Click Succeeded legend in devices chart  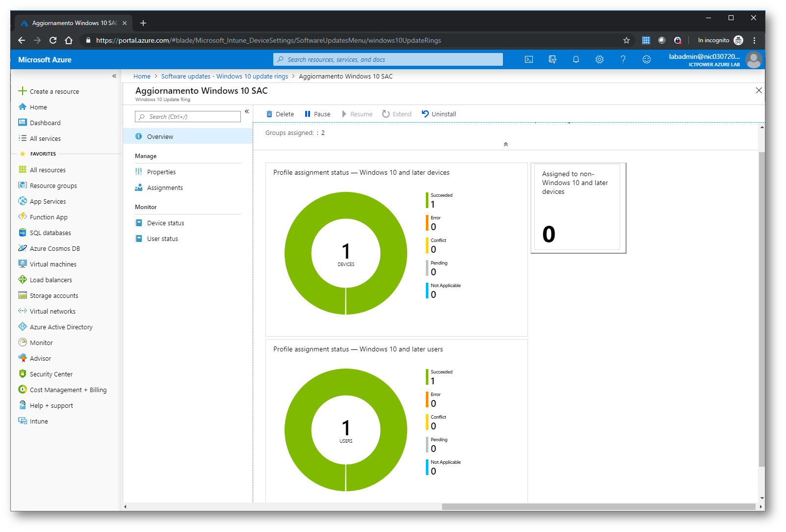[440, 200]
